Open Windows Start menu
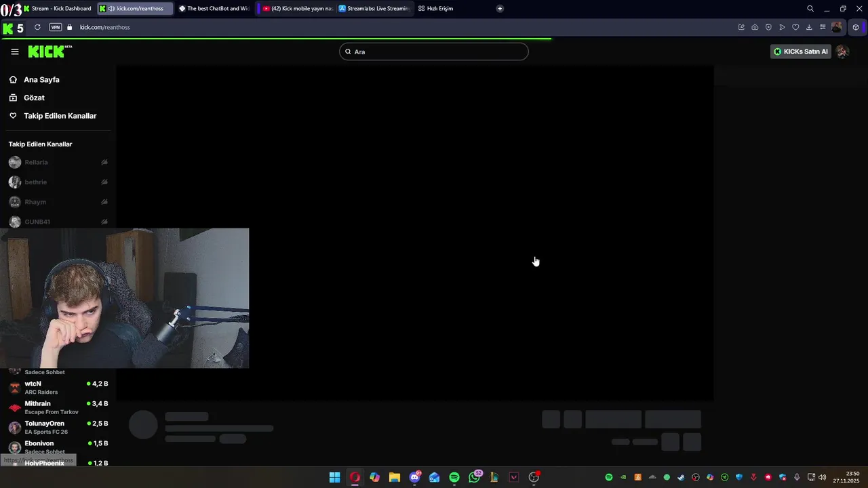 point(334,477)
